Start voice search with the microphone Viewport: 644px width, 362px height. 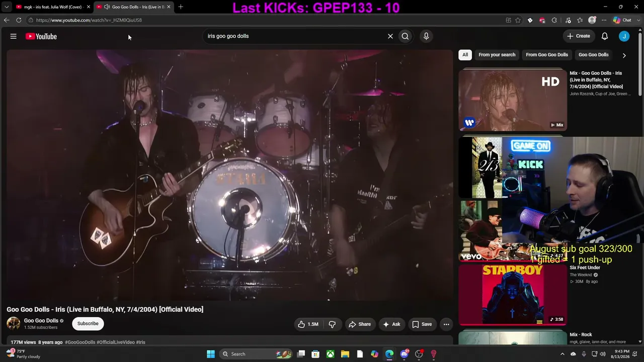[x=426, y=36]
